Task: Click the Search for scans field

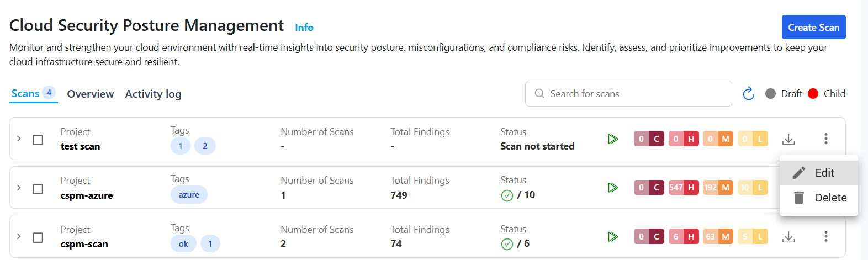Action: [635, 94]
